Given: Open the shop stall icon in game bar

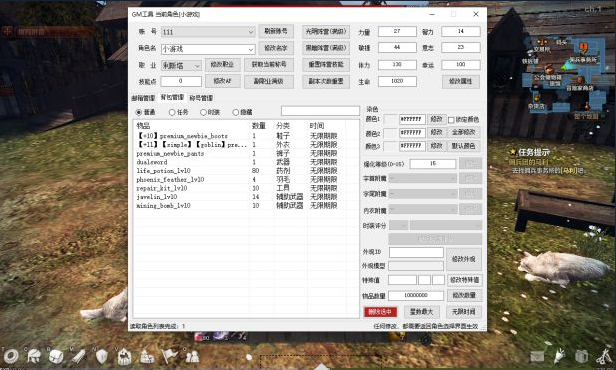Looking at the screenshot, I should point(124,357).
